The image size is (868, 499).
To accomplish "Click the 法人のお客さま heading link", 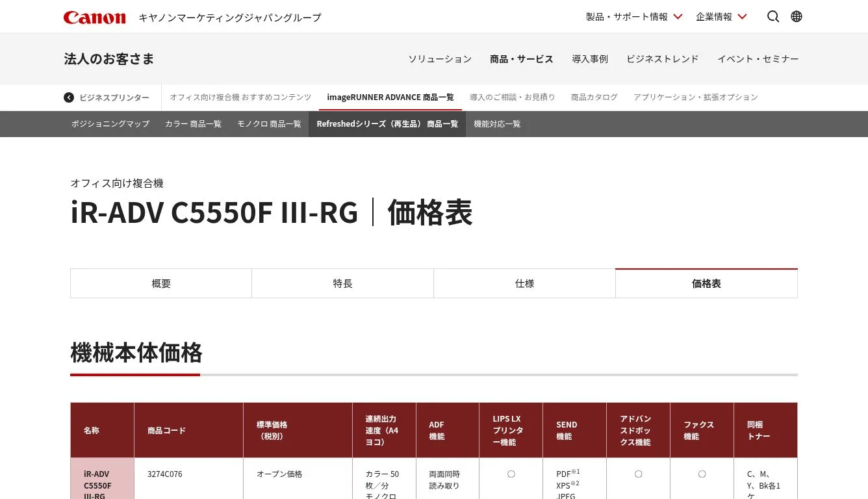I will pyautogui.click(x=109, y=59).
